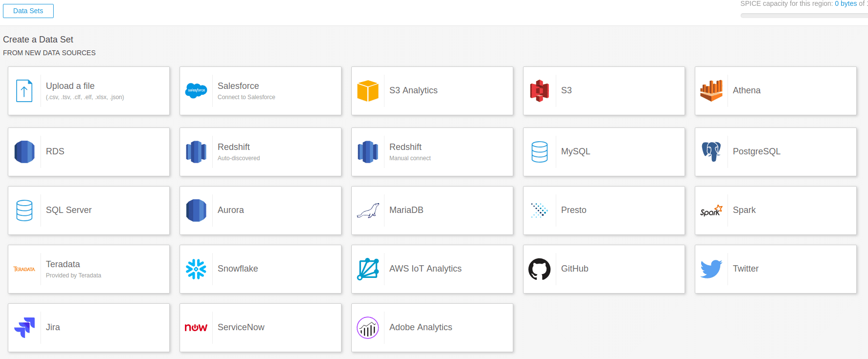Click the Redshift Auto-discovered icon
The width and height of the screenshot is (868, 359).
click(x=196, y=152)
